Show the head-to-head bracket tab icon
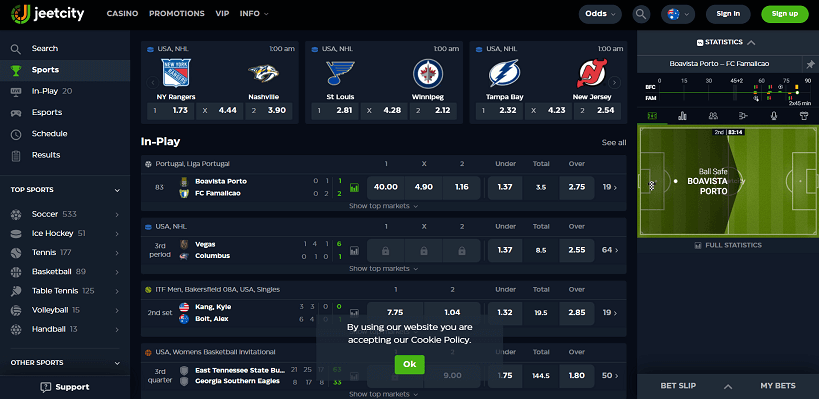 tap(744, 115)
